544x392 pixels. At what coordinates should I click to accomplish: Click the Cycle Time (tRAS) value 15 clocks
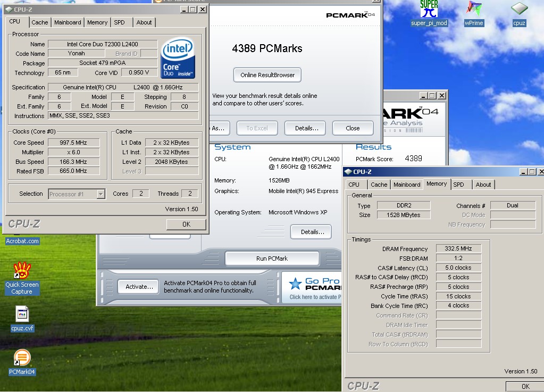tap(458, 296)
